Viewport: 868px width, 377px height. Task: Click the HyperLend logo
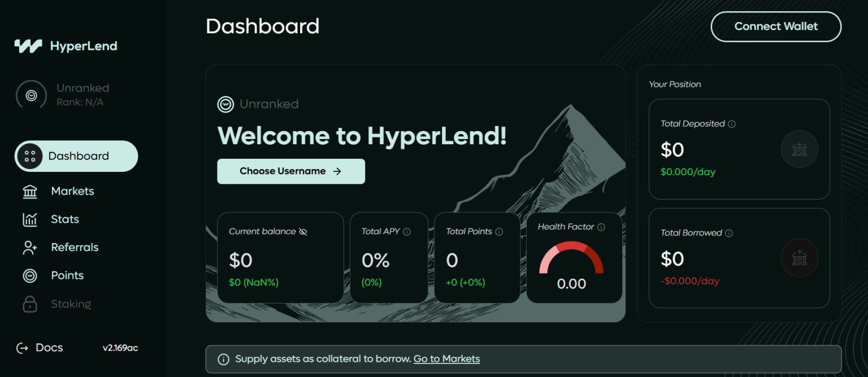(x=66, y=46)
